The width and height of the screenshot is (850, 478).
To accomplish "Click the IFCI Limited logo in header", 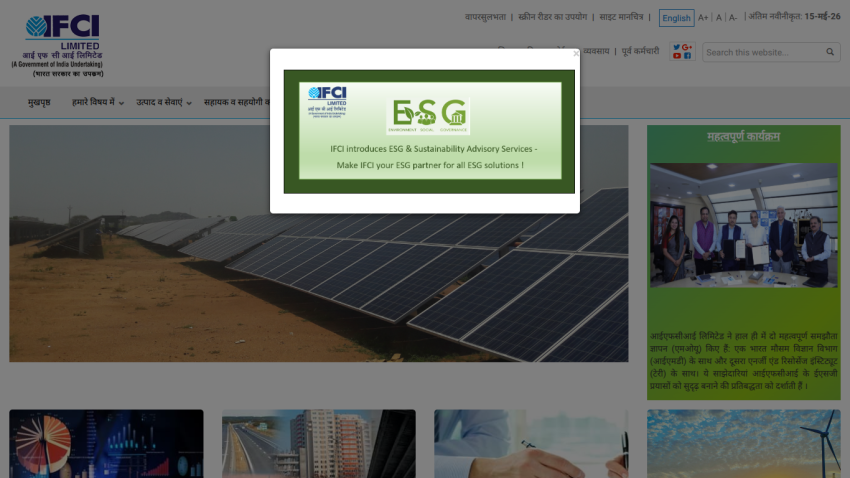I will [x=57, y=46].
